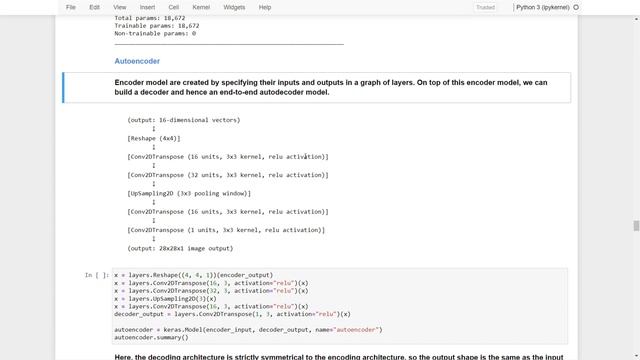Click the '(output: 16-dimensional vectors)' text
The image size is (640, 360).
click(x=184, y=120)
